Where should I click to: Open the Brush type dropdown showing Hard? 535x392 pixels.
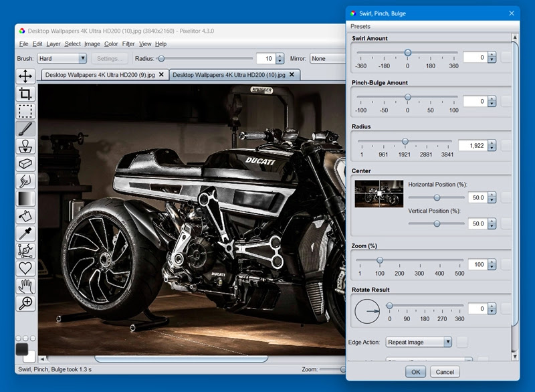[62, 59]
